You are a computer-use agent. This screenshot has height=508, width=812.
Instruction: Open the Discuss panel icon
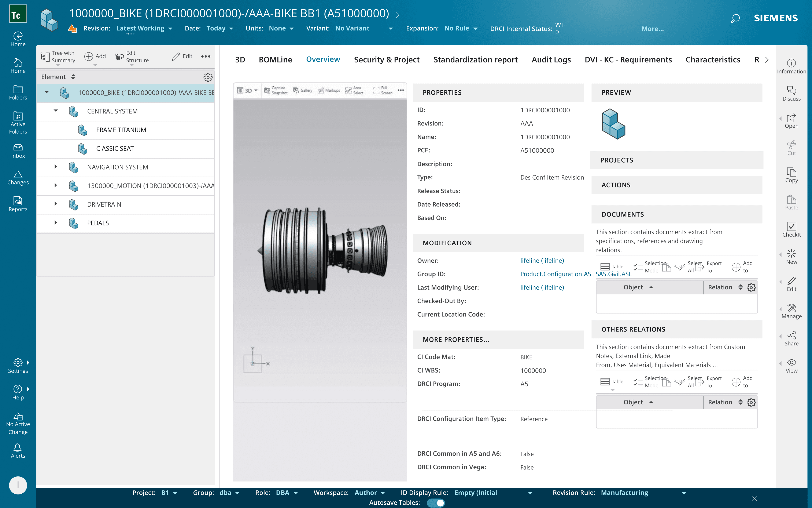point(791,94)
